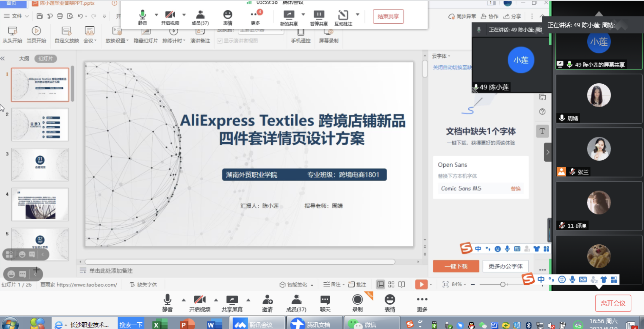This screenshot has height=329, width=644.
Task: Toggle 显示演讲者视图 checkbox
Action: click(x=220, y=41)
